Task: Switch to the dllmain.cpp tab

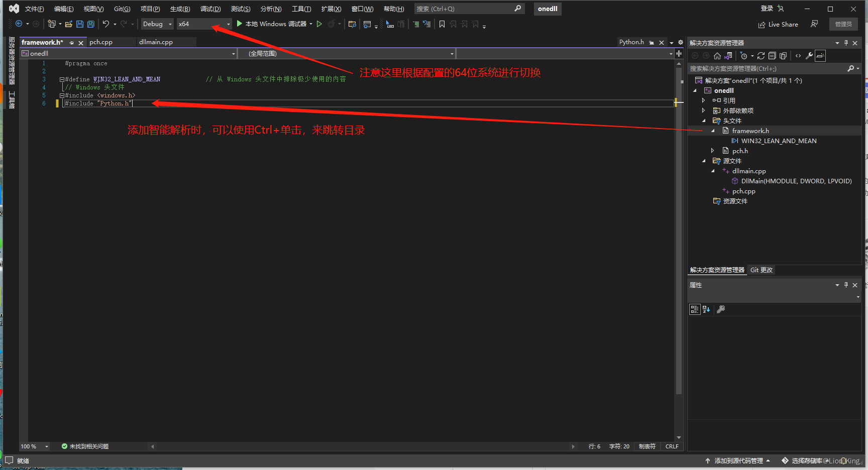Action: tap(156, 42)
